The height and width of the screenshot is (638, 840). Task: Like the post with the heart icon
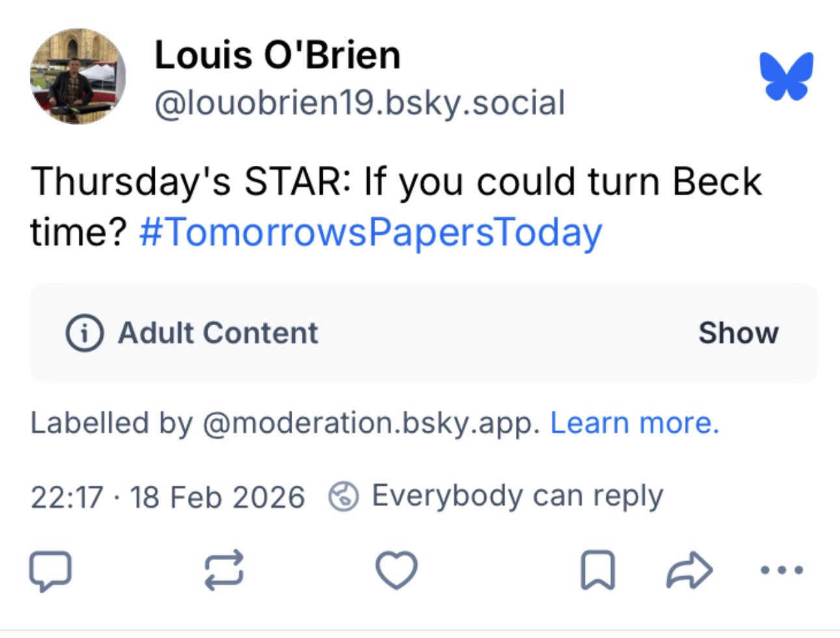click(x=396, y=570)
